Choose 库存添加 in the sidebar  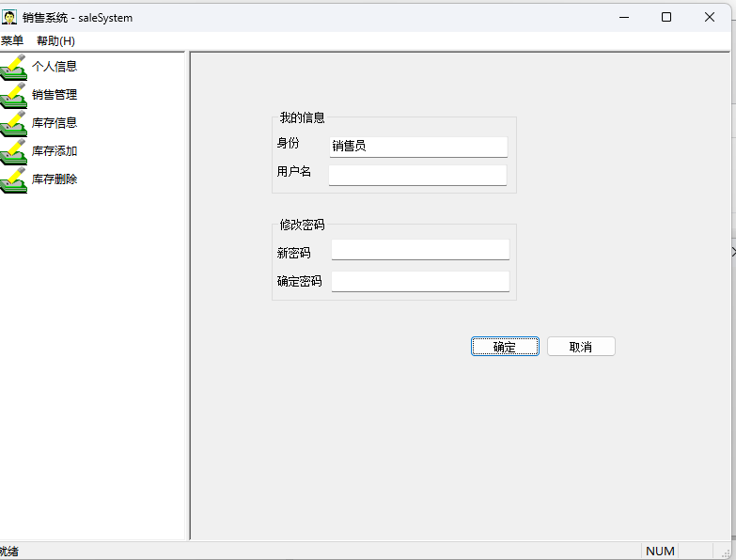pos(55,151)
